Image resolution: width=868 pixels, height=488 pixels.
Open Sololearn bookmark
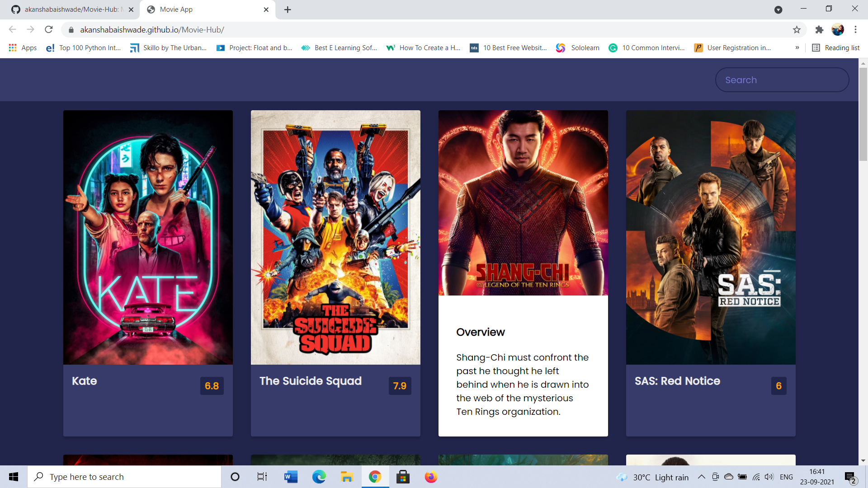point(578,48)
